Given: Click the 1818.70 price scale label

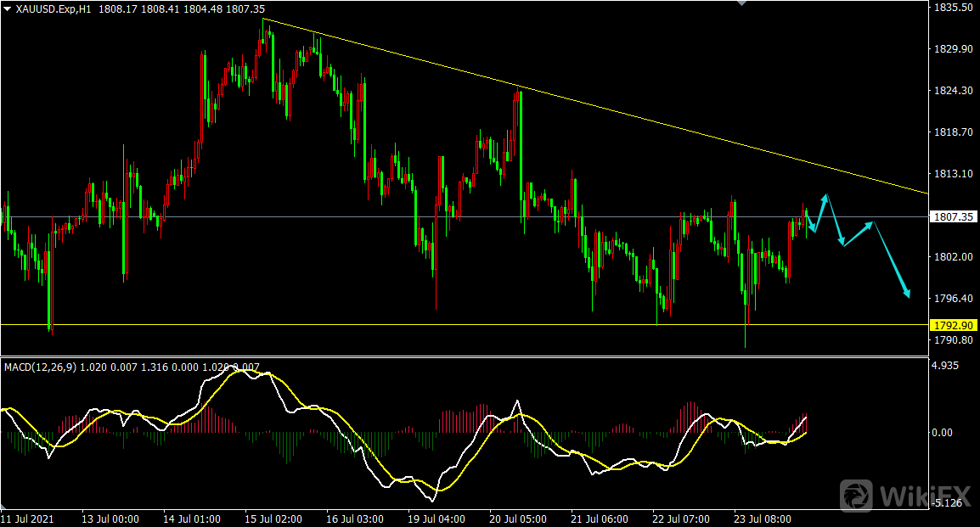Looking at the screenshot, I should (953, 132).
